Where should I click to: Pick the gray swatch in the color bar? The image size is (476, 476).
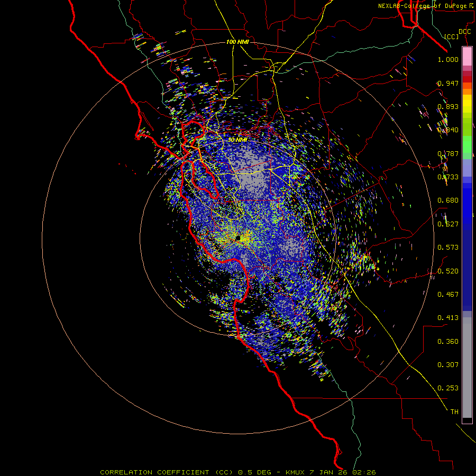pos(467,368)
